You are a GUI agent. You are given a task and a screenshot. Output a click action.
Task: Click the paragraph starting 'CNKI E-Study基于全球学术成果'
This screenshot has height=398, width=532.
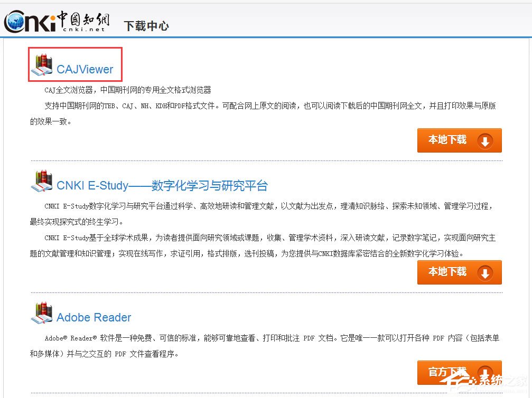pyautogui.click(x=263, y=245)
